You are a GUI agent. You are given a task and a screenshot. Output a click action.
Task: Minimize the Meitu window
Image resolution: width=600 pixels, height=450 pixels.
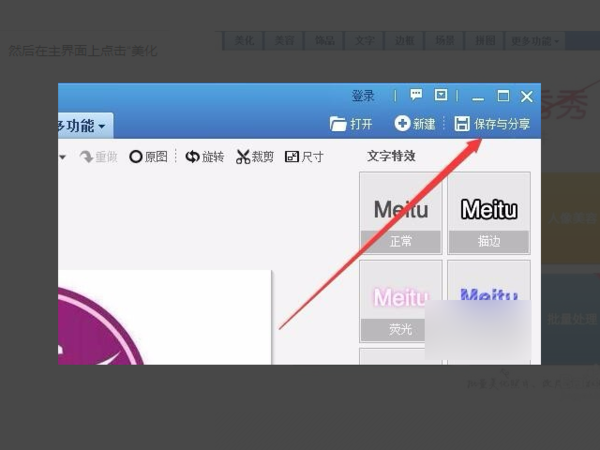pos(478,97)
